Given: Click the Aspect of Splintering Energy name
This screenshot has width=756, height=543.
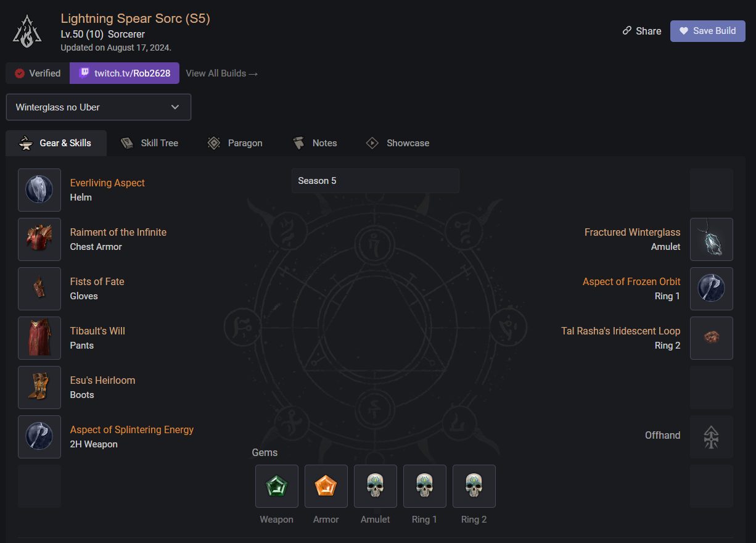Looking at the screenshot, I should [132, 429].
